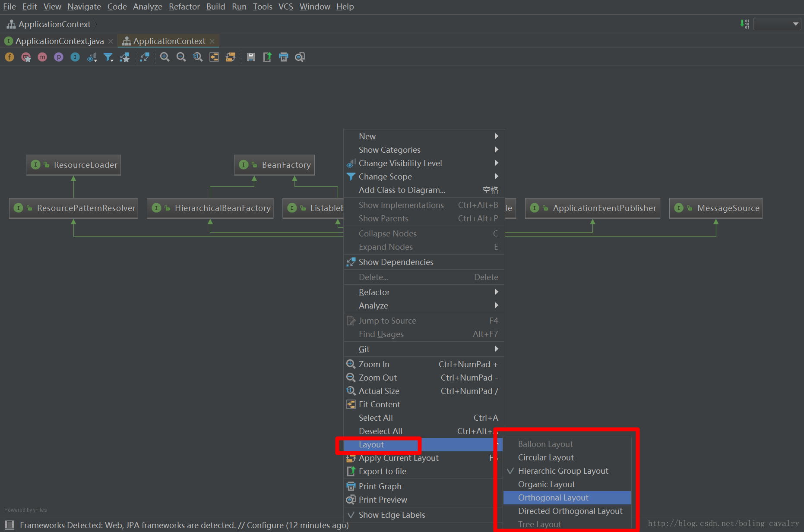
Task: Click Save diagram toolbar icon
Action: coord(250,57)
